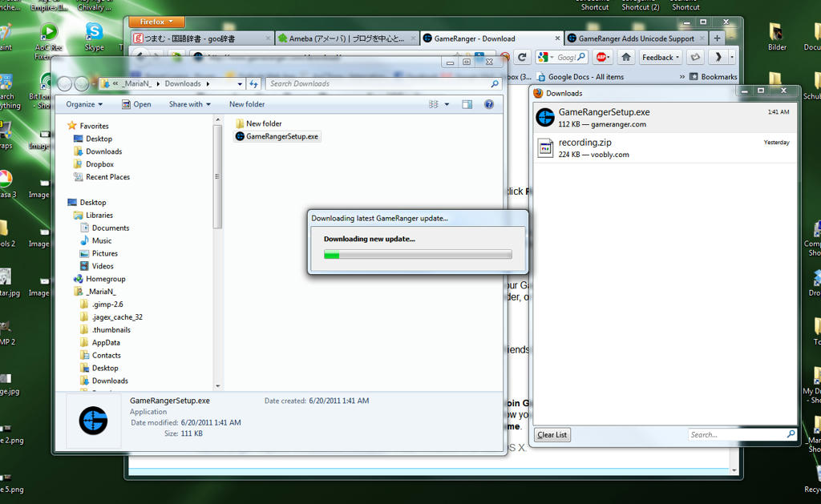Click the Firefox home icon
Viewport: 821px width, 504px height.
click(626, 57)
